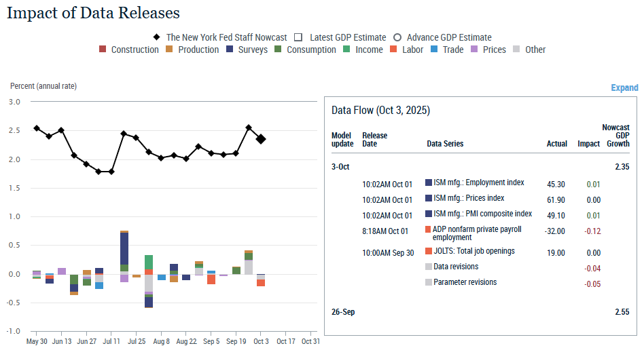644x348 pixels.
Task: Select the 3-Oct model update row
Action: coord(340,166)
